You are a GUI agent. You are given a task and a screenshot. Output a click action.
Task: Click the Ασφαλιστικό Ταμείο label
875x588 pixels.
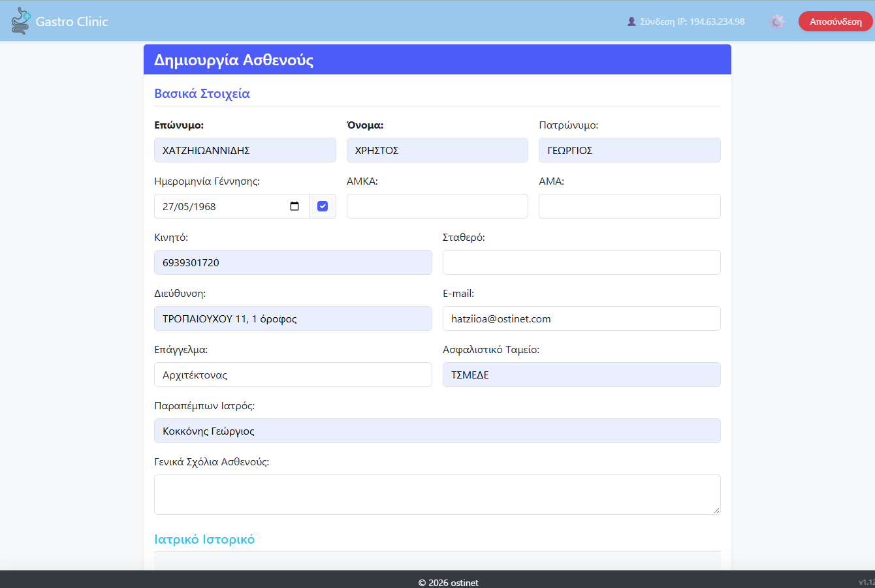tap(491, 350)
